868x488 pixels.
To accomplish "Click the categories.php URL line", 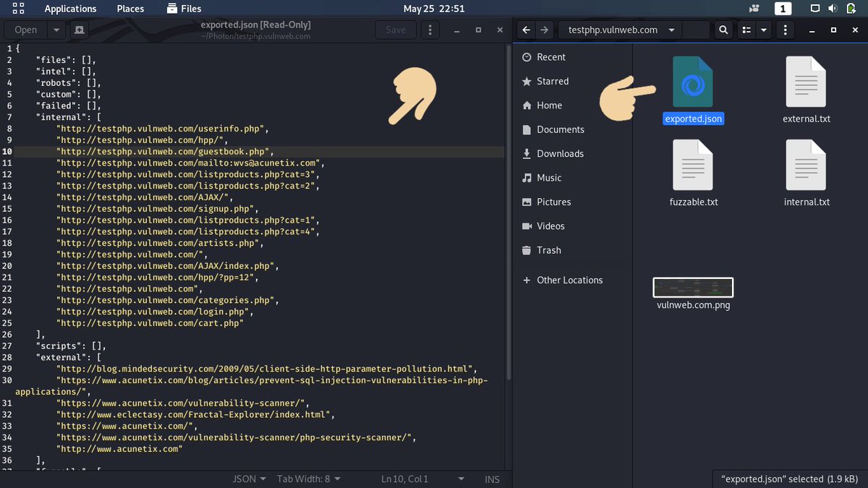I will 168,300.
